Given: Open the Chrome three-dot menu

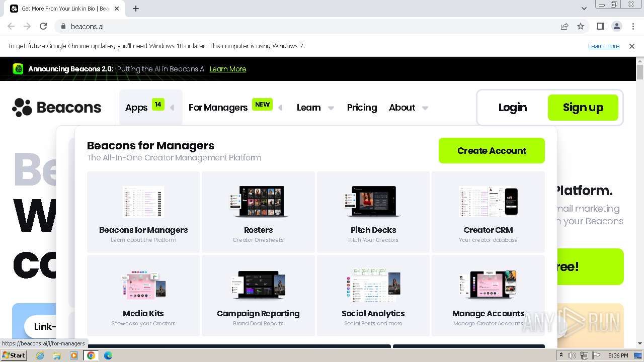Looking at the screenshot, I should [x=633, y=27].
